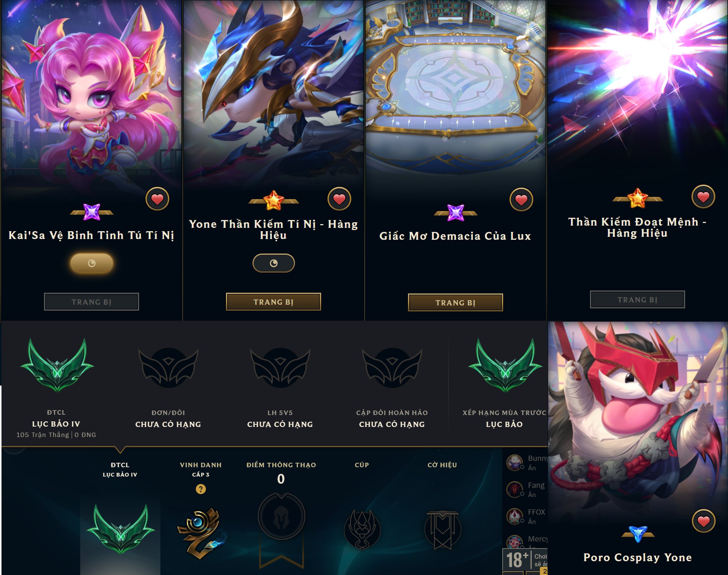Click heart icon on Poro Cosplay Yone
728x575 pixels.
703,521
